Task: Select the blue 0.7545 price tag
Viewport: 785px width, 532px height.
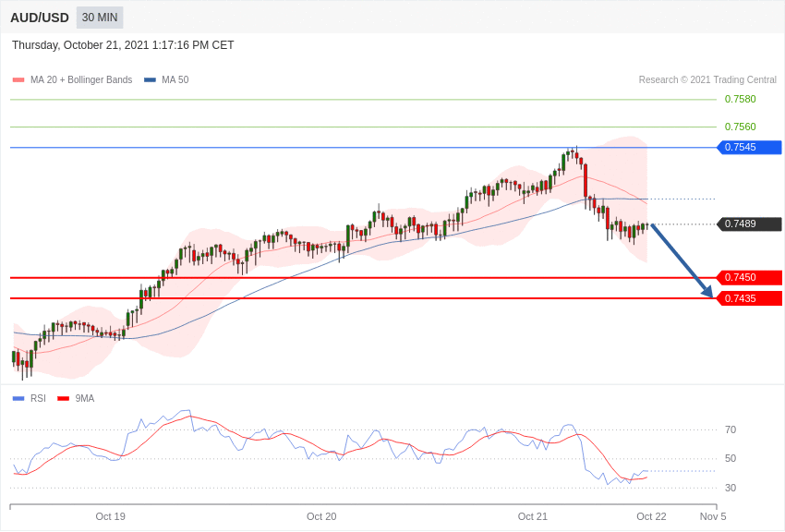Action: point(749,148)
